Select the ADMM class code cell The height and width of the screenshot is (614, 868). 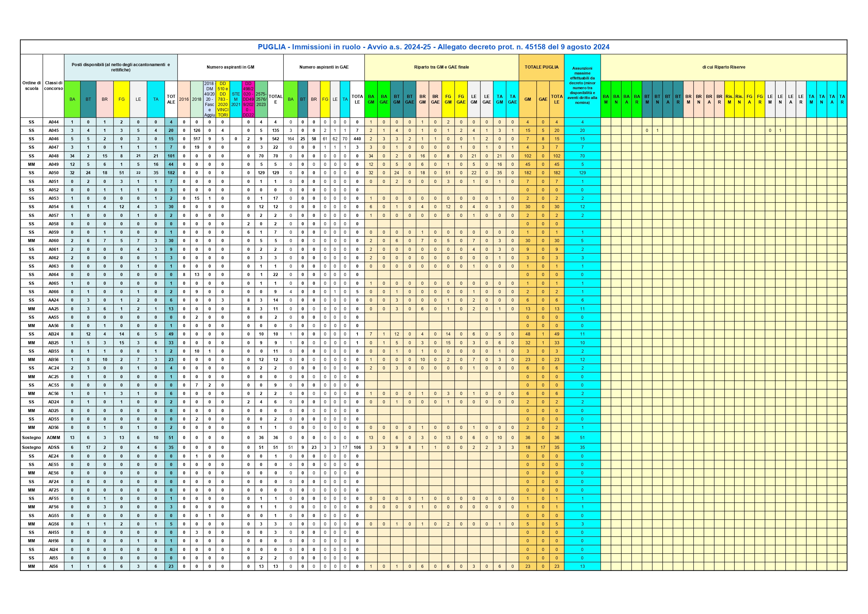[53, 437]
